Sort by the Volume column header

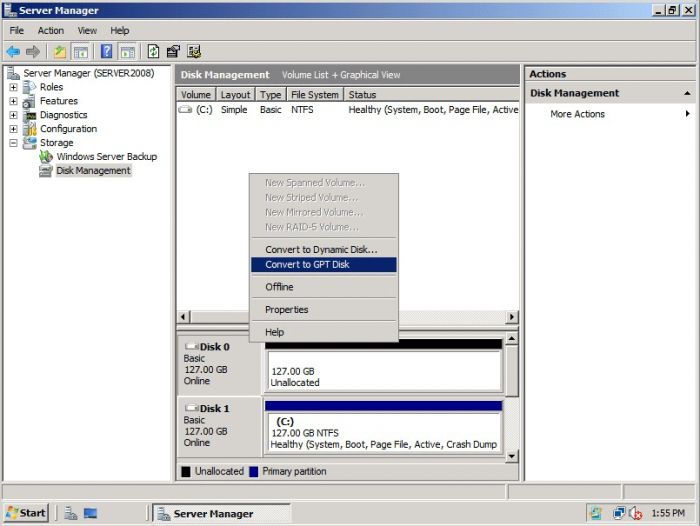tap(196, 95)
